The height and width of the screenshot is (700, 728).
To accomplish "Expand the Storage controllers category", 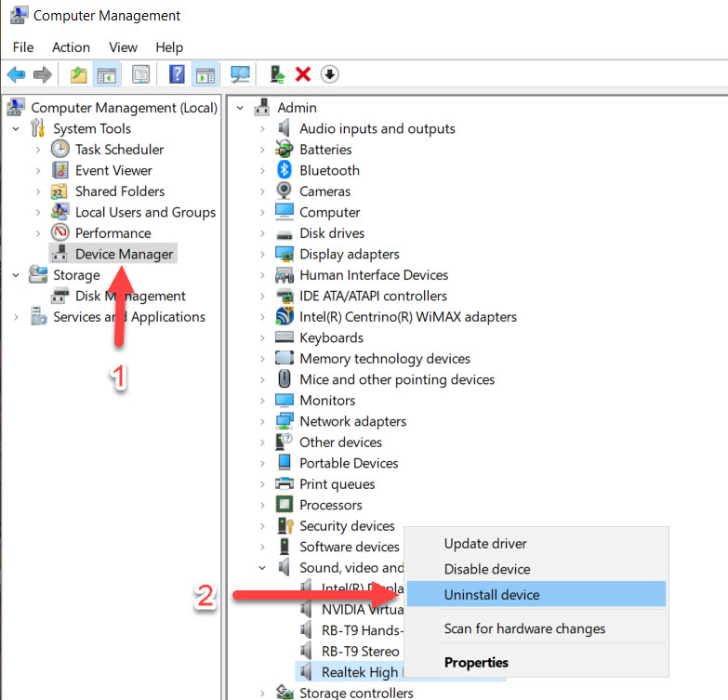I will pos(262,693).
